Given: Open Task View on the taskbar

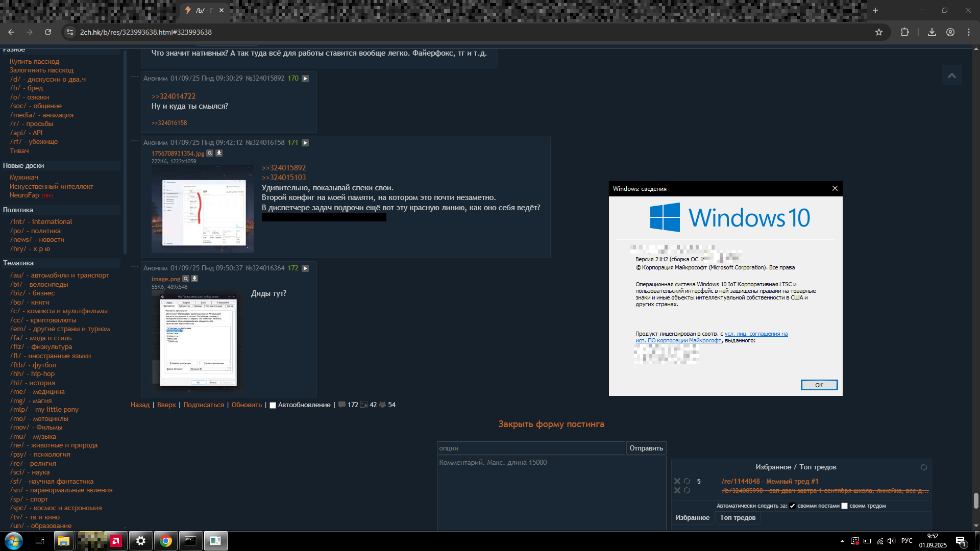Looking at the screenshot, I should pos(40,541).
